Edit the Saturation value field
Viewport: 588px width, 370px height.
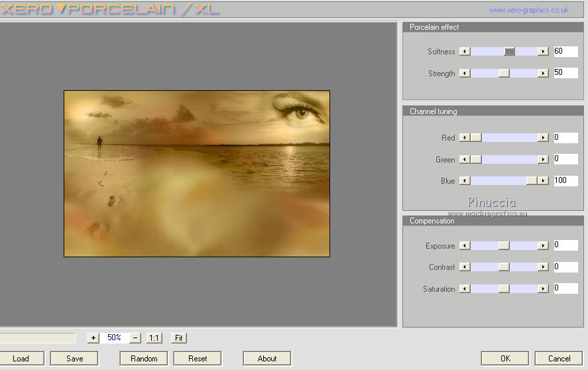pyautogui.click(x=565, y=288)
